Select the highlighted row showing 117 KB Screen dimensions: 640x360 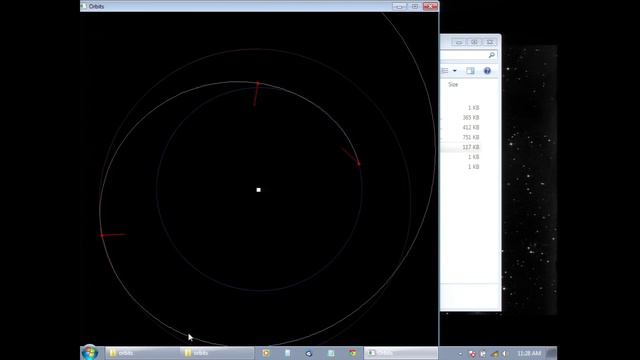tap(470, 147)
